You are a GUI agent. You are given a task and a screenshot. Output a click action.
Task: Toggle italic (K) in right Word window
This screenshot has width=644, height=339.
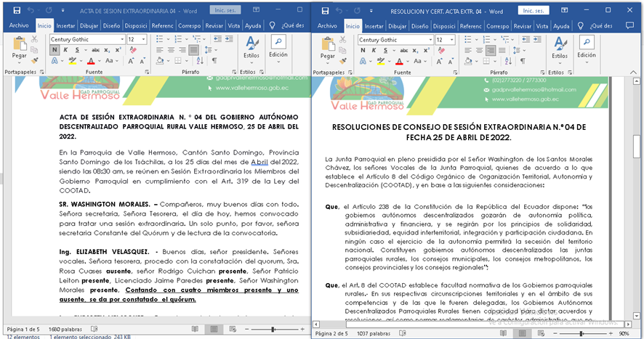(373, 50)
